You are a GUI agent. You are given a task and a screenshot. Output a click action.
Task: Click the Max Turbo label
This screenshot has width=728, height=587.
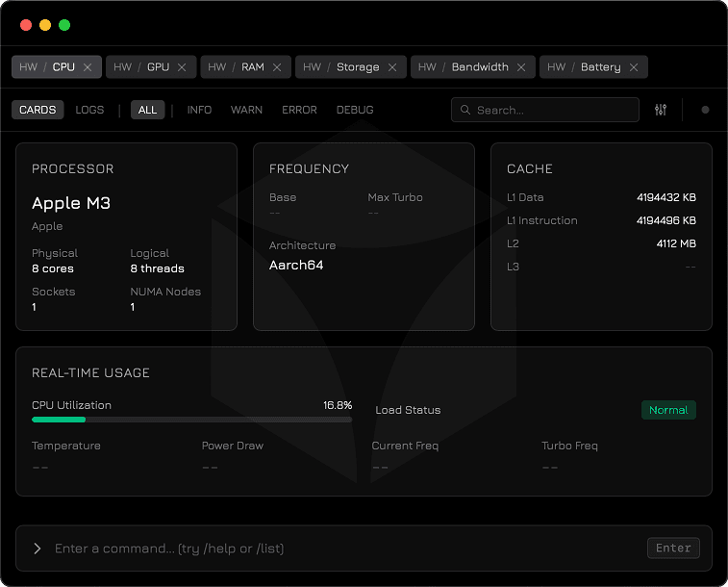pyautogui.click(x=395, y=197)
